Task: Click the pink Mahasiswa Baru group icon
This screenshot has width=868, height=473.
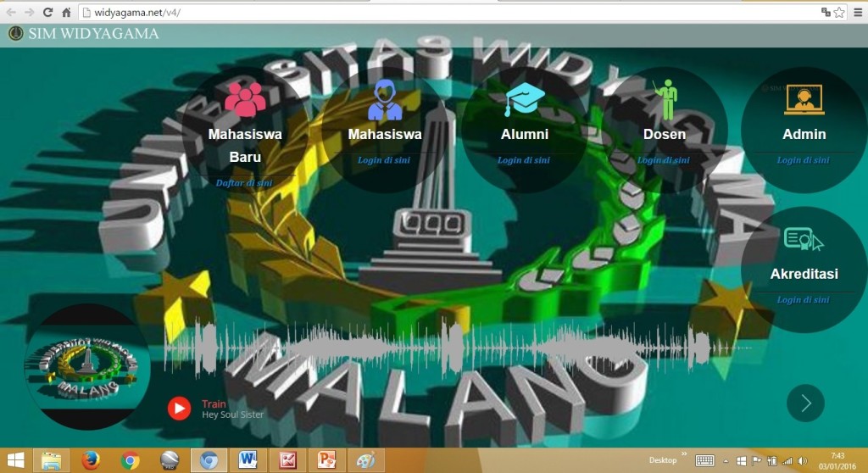Action: tap(245, 99)
